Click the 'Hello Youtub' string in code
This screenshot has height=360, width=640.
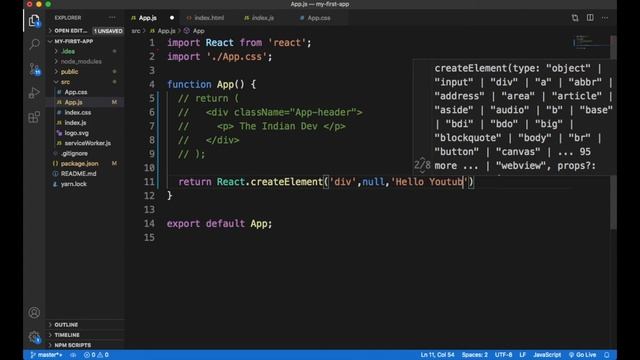[429, 182]
